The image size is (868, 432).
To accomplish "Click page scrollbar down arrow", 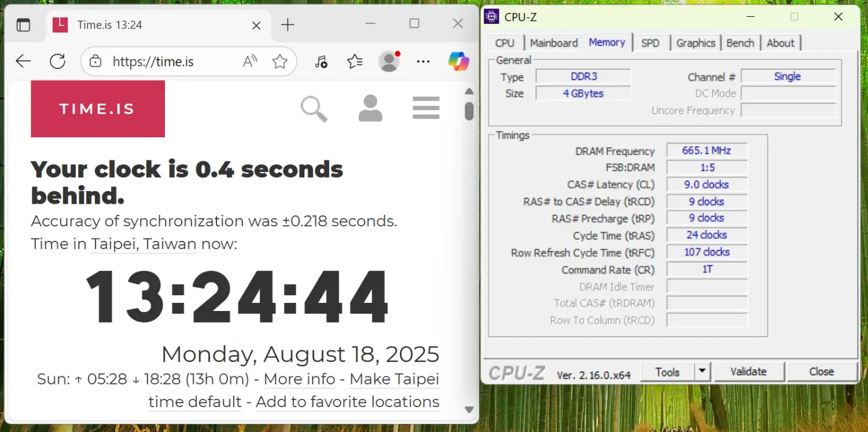I will pos(469,409).
